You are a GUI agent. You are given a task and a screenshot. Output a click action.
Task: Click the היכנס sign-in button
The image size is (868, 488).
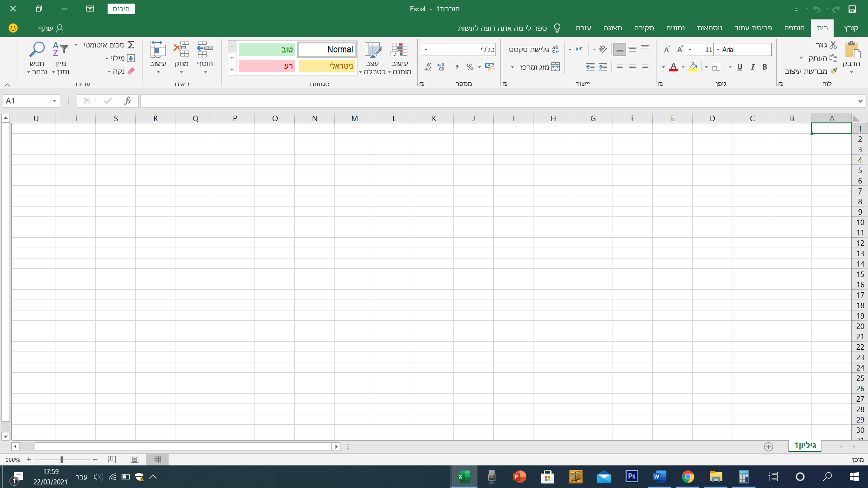pyautogui.click(x=121, y=9)
